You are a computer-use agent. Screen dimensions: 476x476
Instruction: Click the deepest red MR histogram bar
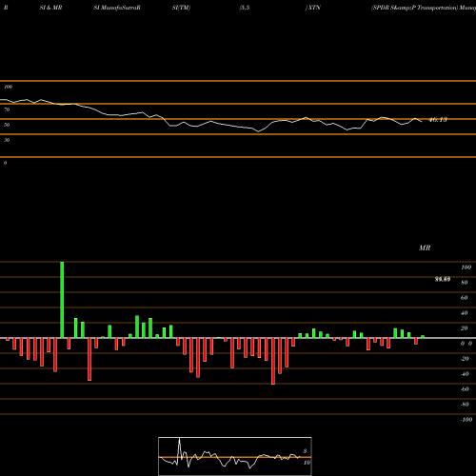pos(273,361)
